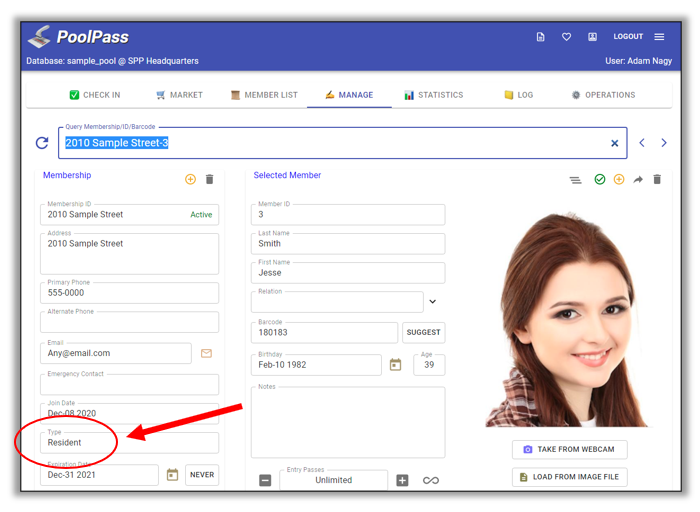Click the Join Date field

click(129, 413)
